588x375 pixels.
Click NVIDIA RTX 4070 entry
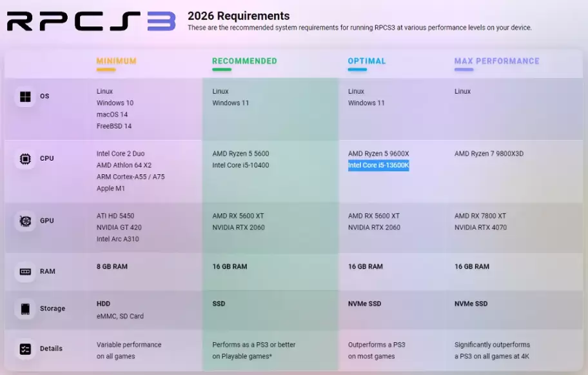coord(480,227)
